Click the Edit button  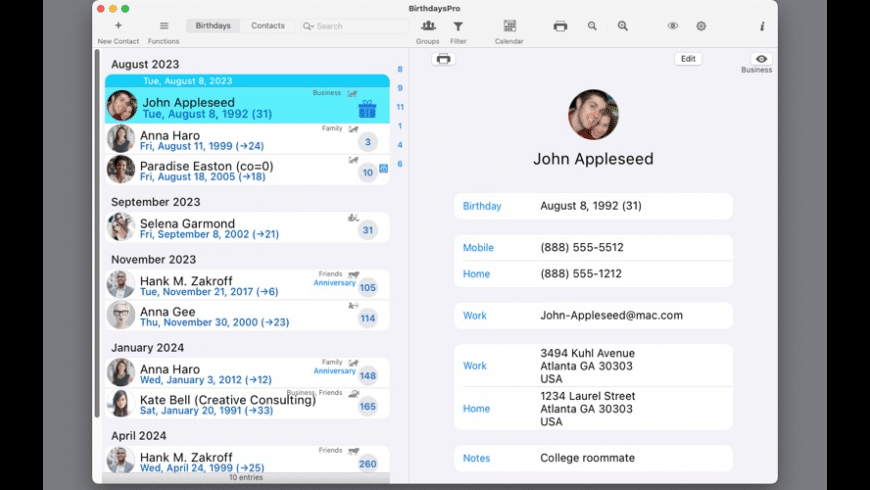pos(688,59)
